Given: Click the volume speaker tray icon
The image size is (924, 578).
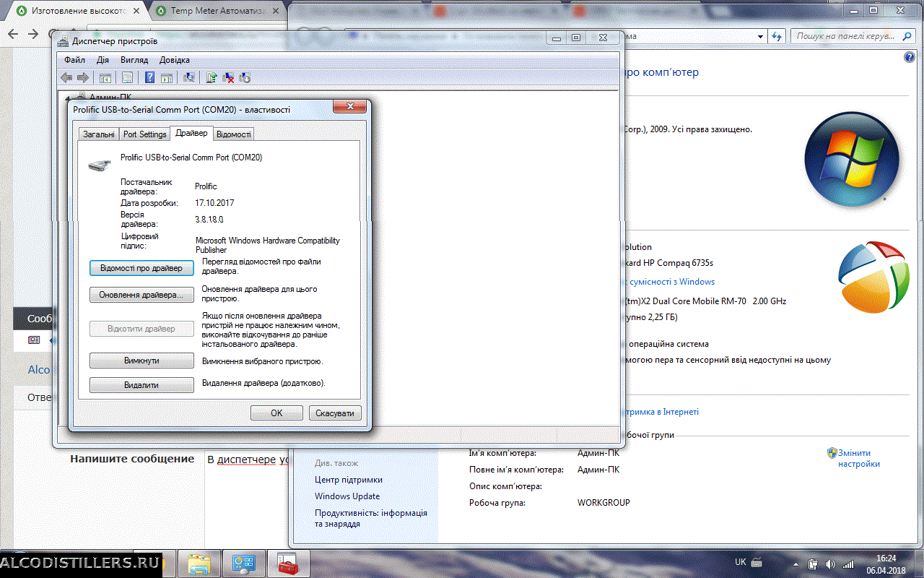Looking at the screenshot, I should 830,564.
